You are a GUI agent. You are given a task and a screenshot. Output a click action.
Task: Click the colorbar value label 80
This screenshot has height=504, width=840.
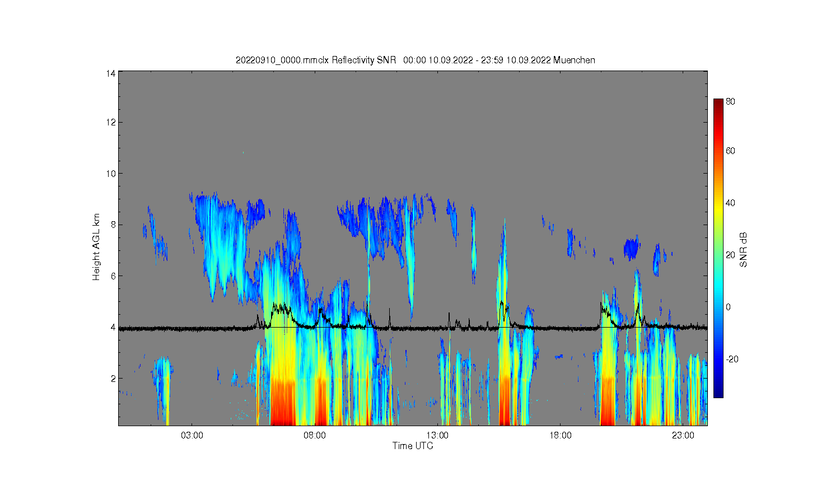731,102
